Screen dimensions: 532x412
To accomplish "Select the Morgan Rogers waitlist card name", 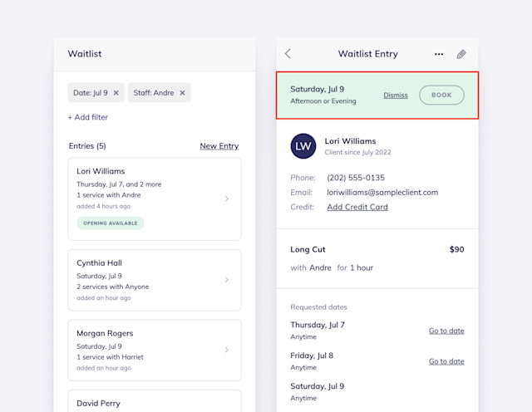I will coord(105,333).
